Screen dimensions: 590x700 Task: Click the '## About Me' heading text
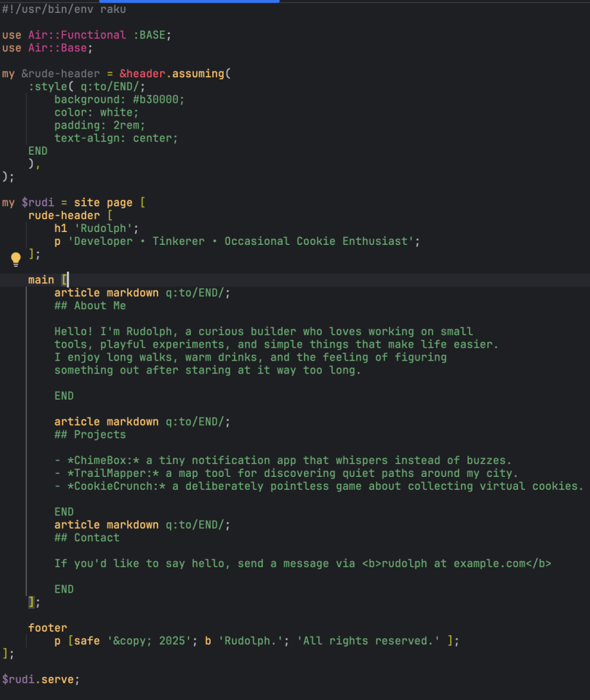(x=90, y=306)
